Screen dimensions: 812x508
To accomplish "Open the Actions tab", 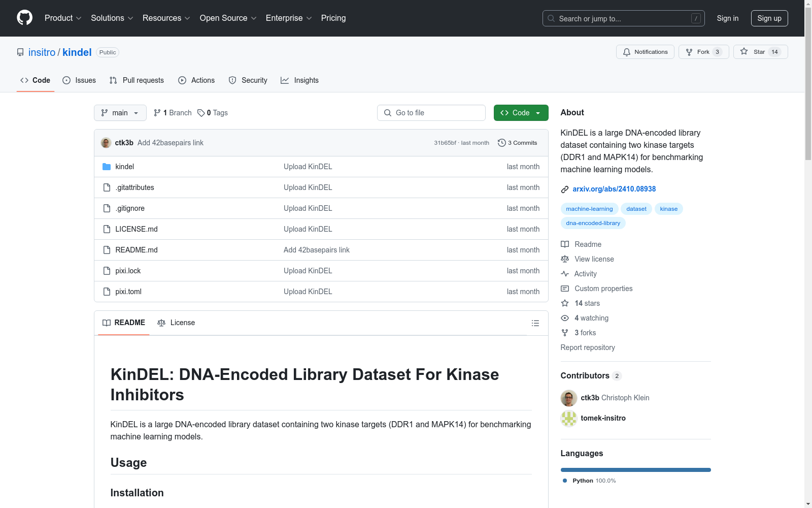I will pos(196,80).
